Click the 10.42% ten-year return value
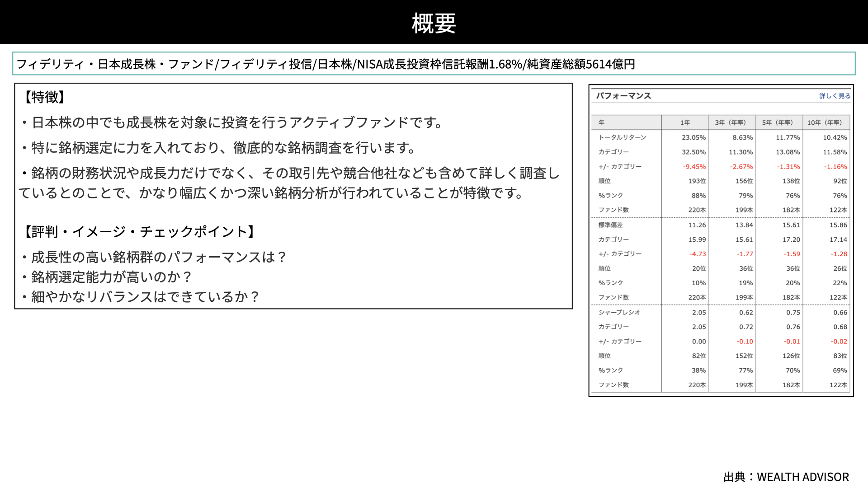Screen dimensions: 868x488 pyautogui.click(x=835, y=137)
